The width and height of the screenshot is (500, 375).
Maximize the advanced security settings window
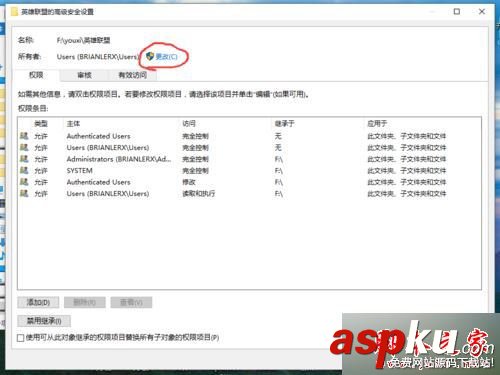(457, 12)
